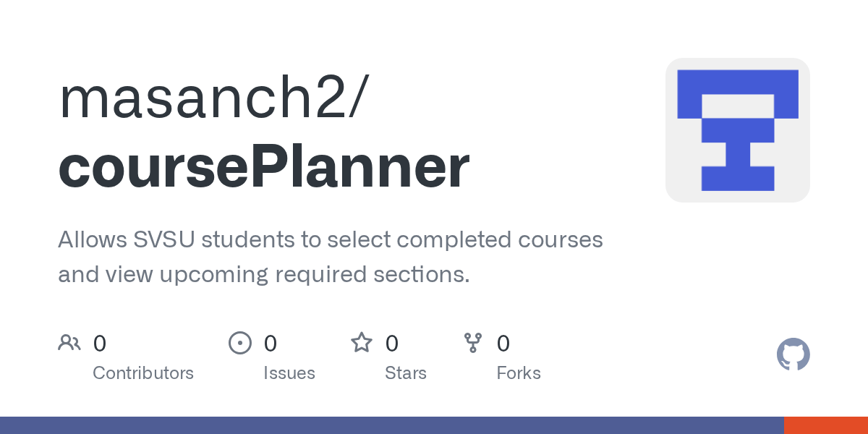Click the issues count number zero
868x434 pixels.
271,343
